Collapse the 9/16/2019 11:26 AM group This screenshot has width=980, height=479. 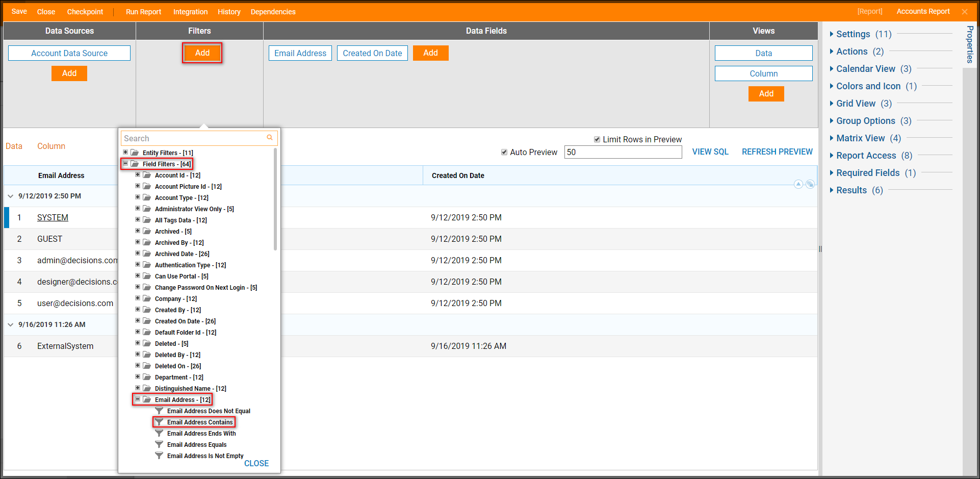(10, 324)
